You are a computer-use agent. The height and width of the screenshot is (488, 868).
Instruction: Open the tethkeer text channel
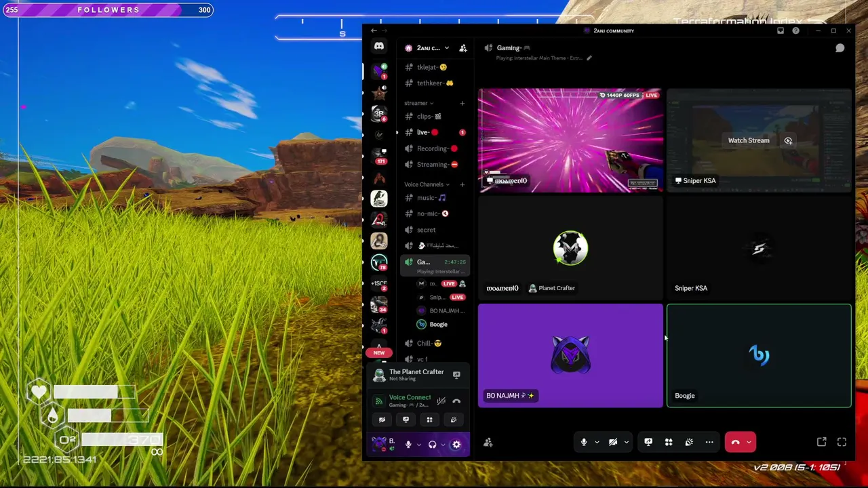click(x=435, y=83)
